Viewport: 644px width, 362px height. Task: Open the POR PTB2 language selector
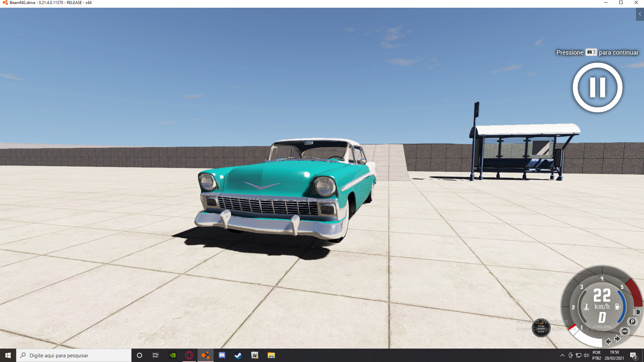point(597,355)
